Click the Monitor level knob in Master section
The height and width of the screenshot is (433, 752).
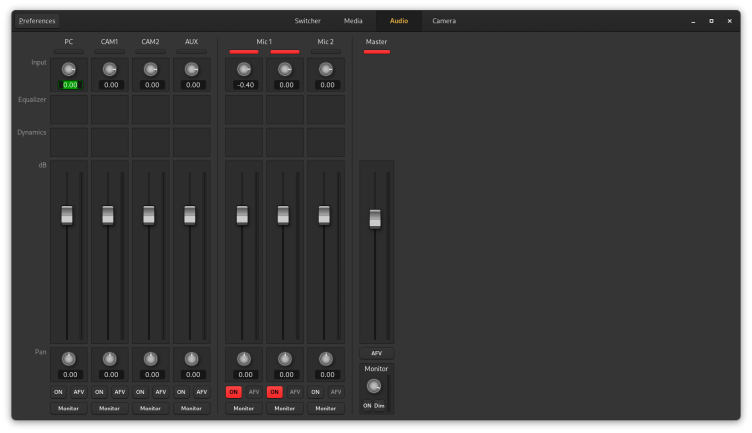374,386
